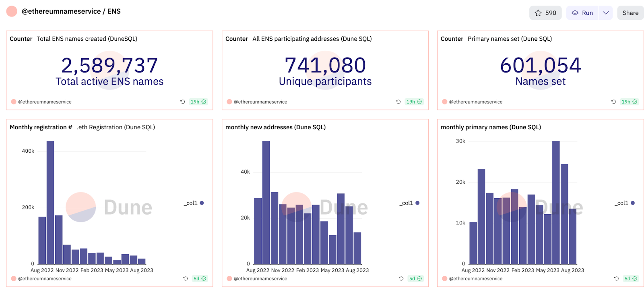
Task: Click the 5d status badge on monthly primary names
Action: pyautogui.click(x=630, y=279)
